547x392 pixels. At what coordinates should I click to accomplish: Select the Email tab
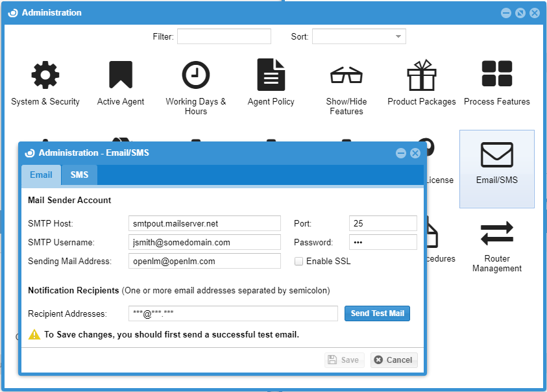41,175
